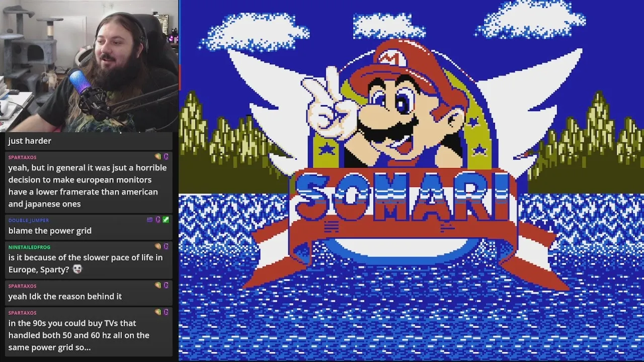Image resolution: width=644 pixels, height=362 pixels.
Task: Open the NINETAILEDFROG username in chat
Action: click(29, 247)
